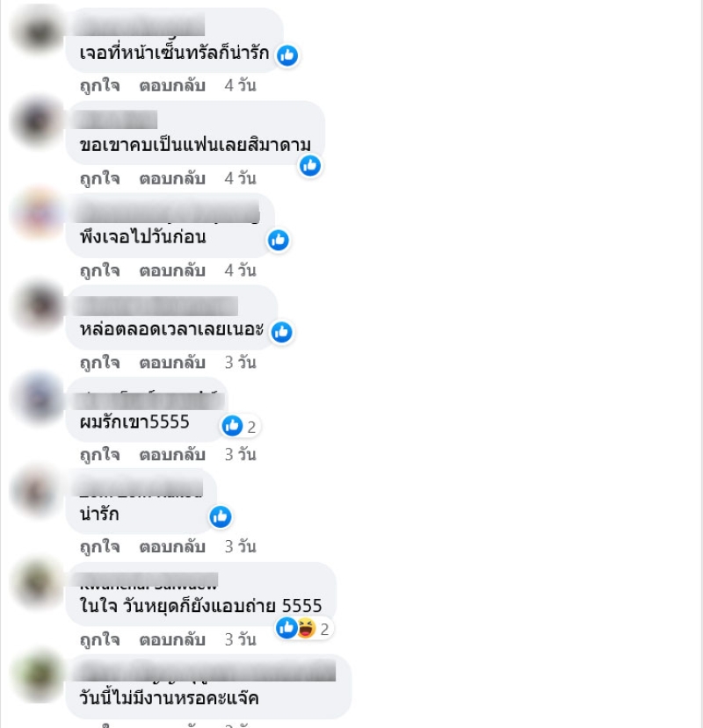This screenshot has height=728, width=703.
Task: Open the profile picture beside the 'ผมรักเขา5555' comment
Action: [39, 399]
